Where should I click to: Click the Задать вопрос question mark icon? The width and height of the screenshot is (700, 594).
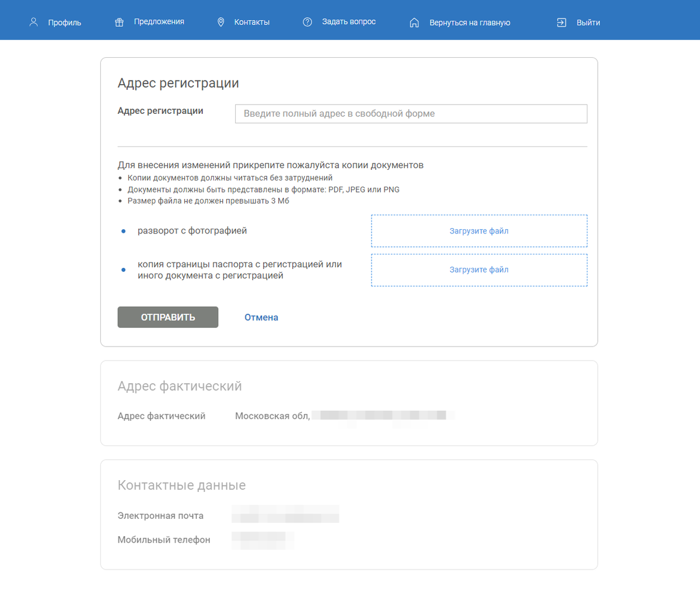307,22
